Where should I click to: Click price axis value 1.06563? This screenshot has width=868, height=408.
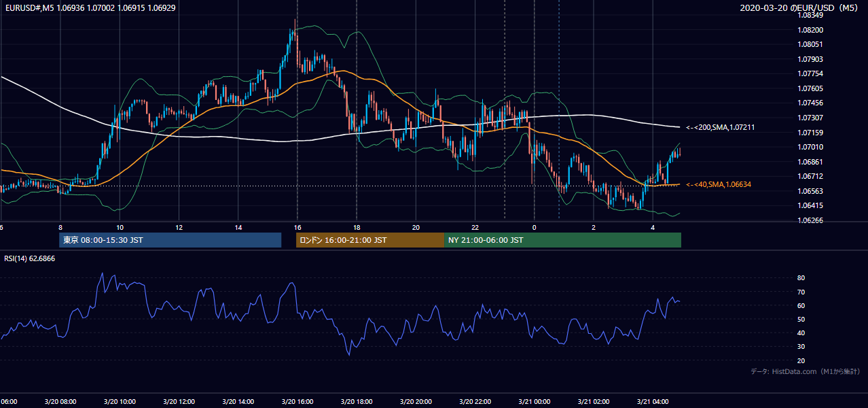[x=812, y=191]
